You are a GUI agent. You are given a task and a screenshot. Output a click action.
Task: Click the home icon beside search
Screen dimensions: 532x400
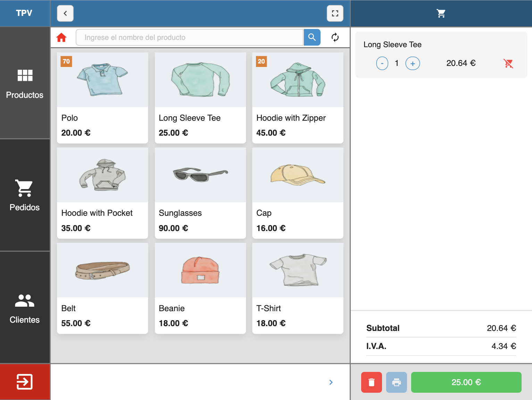click(x=61, y=37)
